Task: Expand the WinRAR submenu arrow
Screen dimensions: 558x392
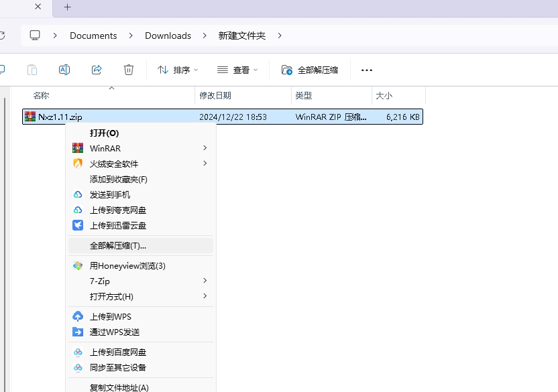Action: 205,147
